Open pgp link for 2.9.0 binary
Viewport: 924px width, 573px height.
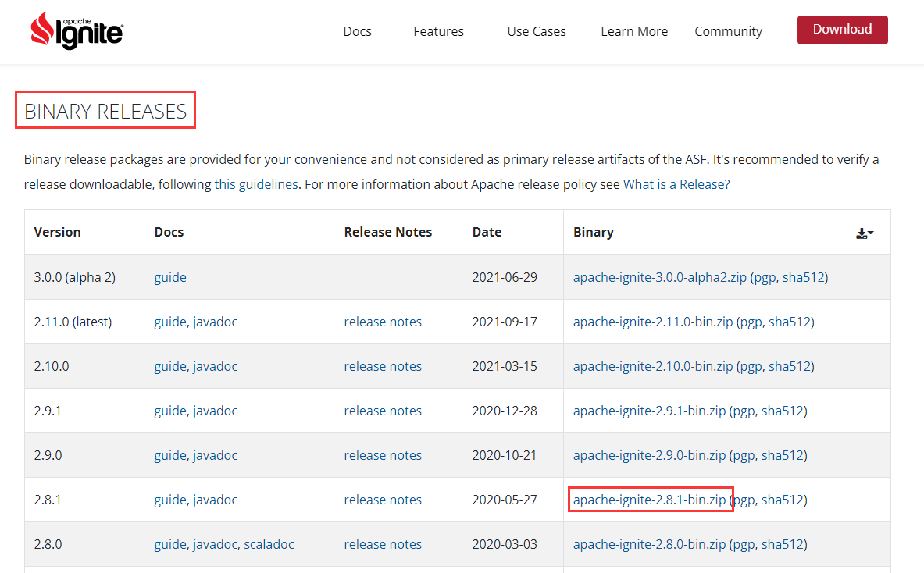[744, 455]
